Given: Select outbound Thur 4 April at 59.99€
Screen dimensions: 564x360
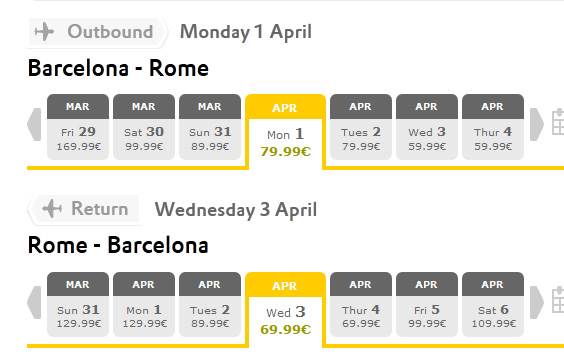Looking at the screenshot, I should pyautogui.click(x=493, y=127).
